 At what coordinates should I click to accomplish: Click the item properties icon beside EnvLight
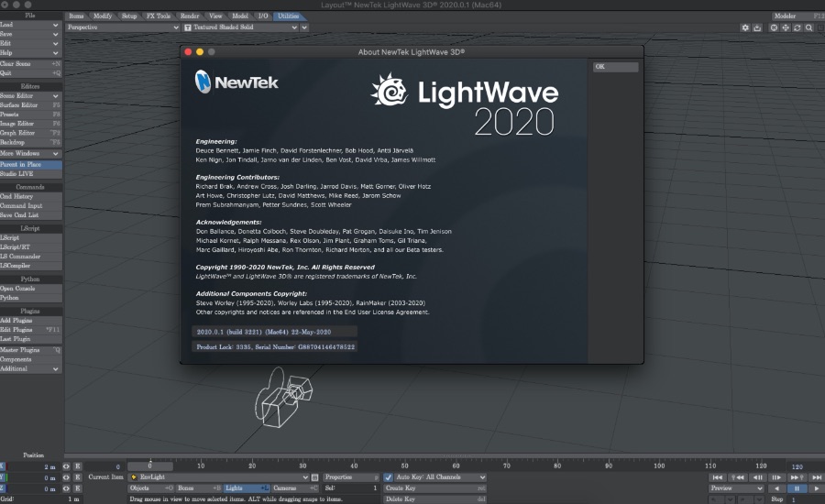pyautogui.click(x=314, y=477)
